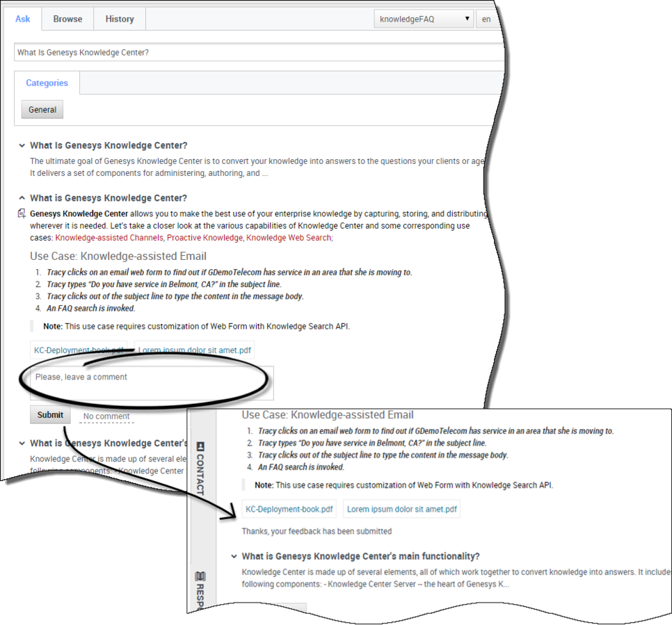The width and height of the screenshot is (672, 625).
Task: Open the knowledgeFAQ knowledge base dropdown
Action: tap(424, 19)
